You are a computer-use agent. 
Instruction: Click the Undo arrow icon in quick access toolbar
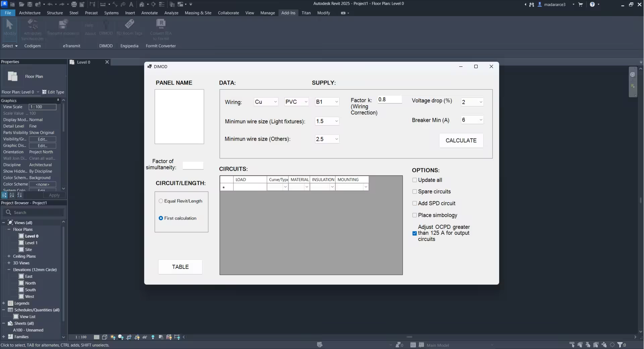click(50, 4)
